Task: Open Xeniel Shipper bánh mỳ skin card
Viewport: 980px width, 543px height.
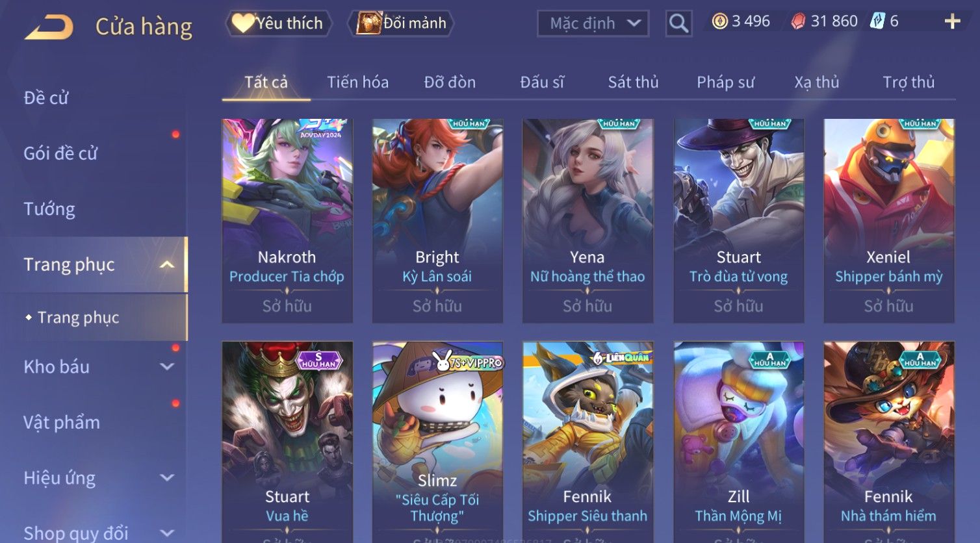Action: coord(888,221)
